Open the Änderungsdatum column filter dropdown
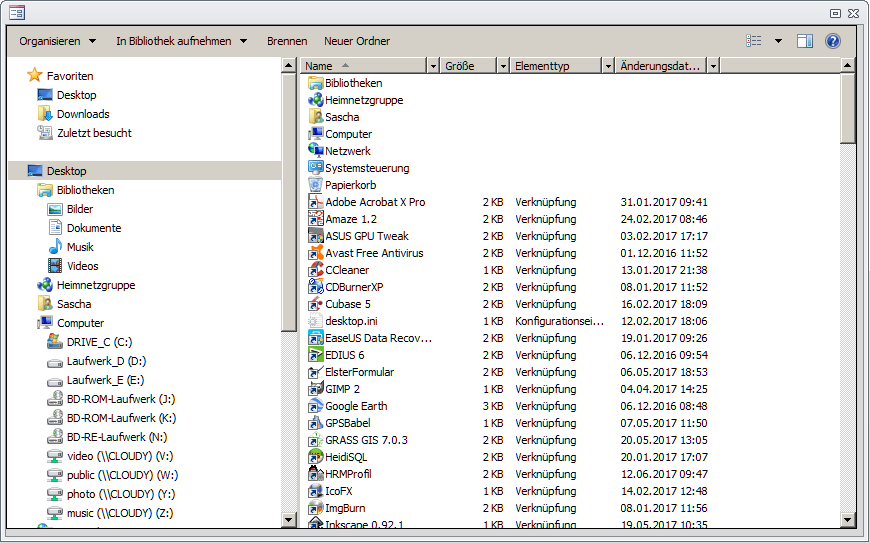This screenshot has width=870, height=543. coord(714,66)
